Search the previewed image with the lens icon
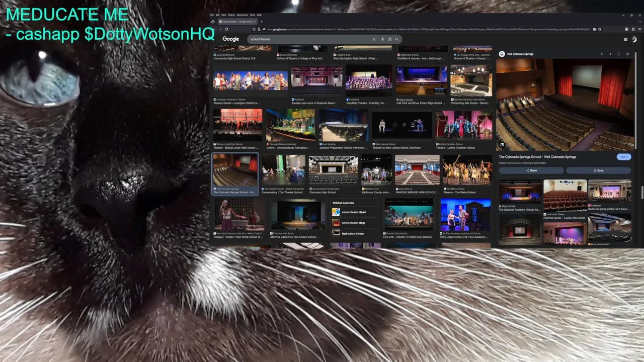 (502, 145)
